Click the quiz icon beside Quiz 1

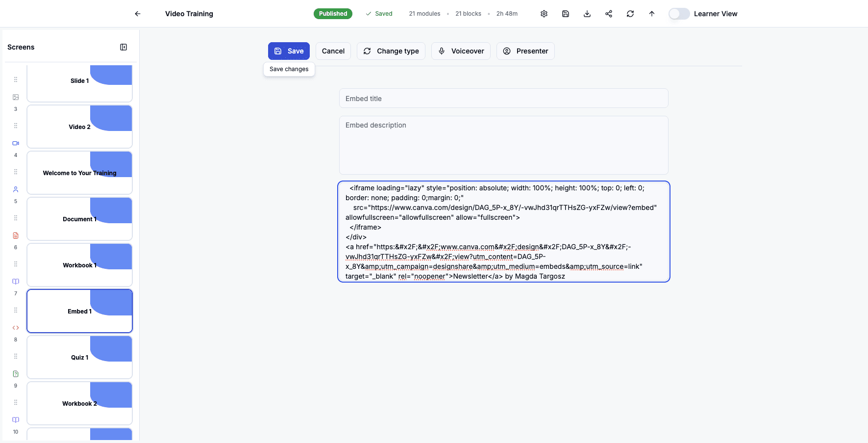(15, 373)
